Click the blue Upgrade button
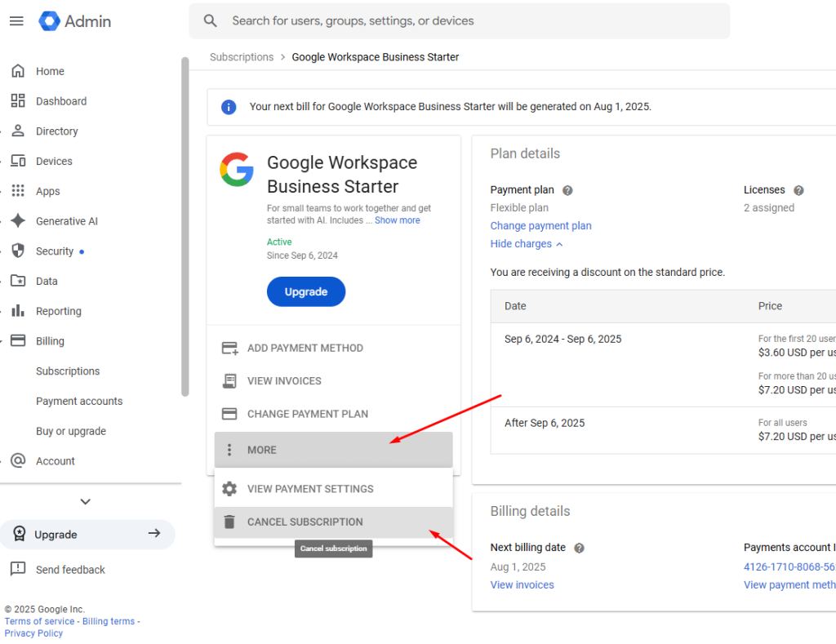This screenshot has width=836, height=644. coord(306,291)
